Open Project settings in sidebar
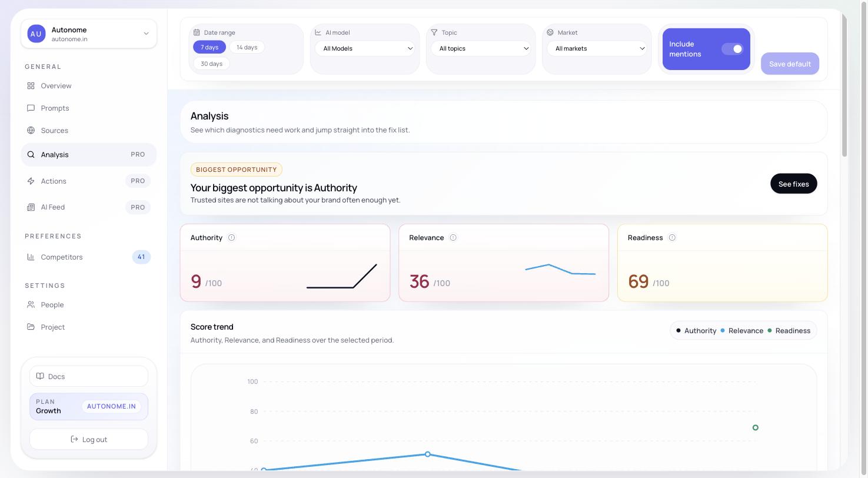Image resolution: width=868 pixels, height=478 pixels. point(89,327)
